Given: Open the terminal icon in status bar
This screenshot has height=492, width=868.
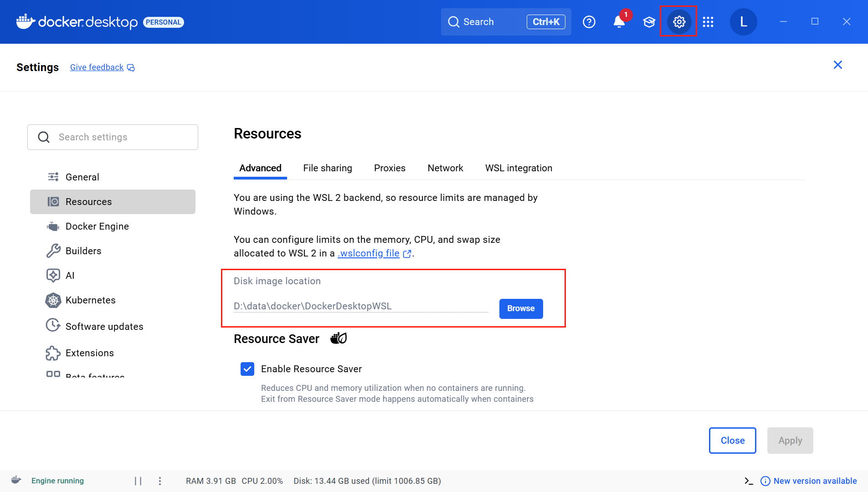Looking at the screenshot, I should coord(749,481).
